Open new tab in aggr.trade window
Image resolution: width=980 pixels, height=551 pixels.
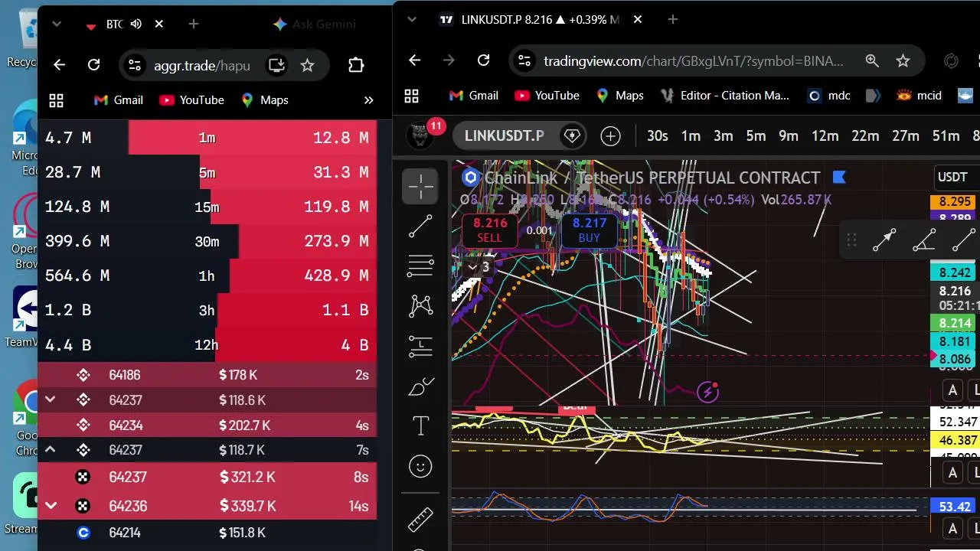[x=194, y=24]
